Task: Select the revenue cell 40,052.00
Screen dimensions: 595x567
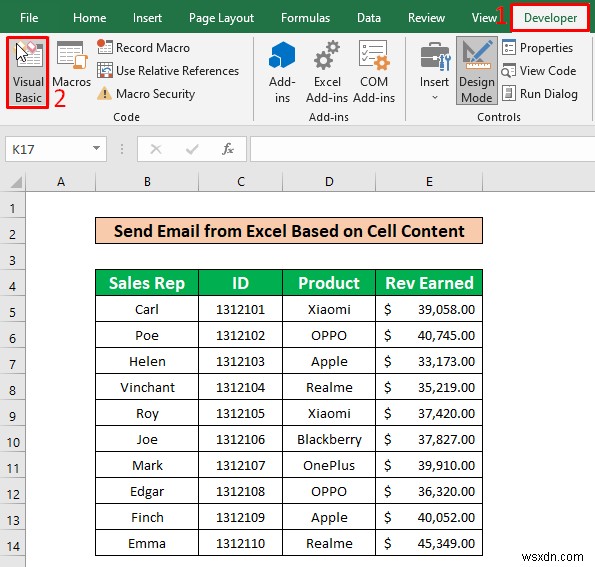Action: (429, 517)
